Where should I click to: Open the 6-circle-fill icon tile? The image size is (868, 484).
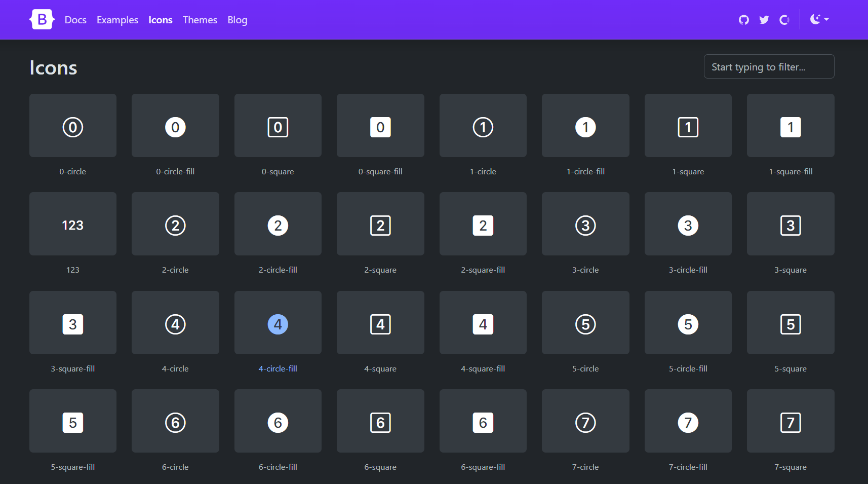pos(278,421)
